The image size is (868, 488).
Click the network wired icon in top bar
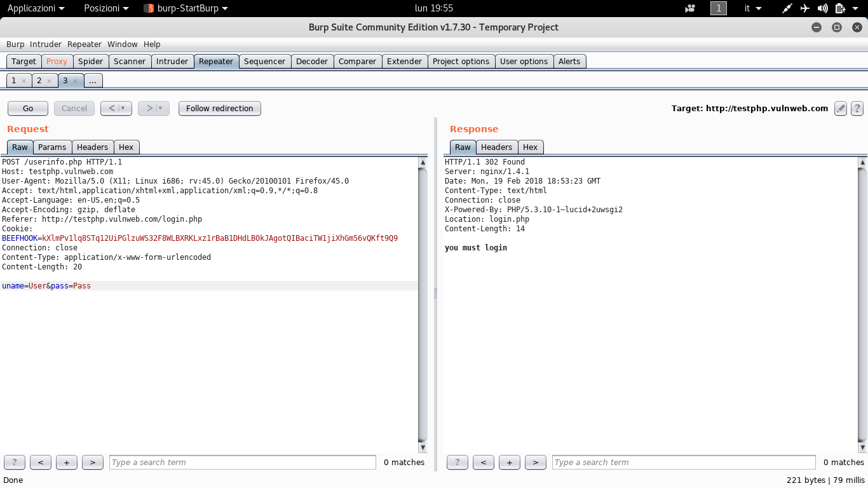(x=787, y=8)
